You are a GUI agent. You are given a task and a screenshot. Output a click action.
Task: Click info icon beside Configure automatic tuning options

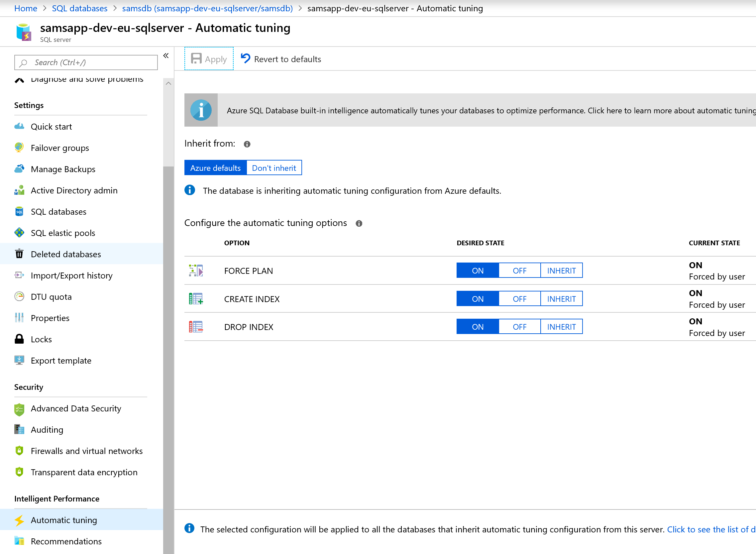click(x=359, y=224)
